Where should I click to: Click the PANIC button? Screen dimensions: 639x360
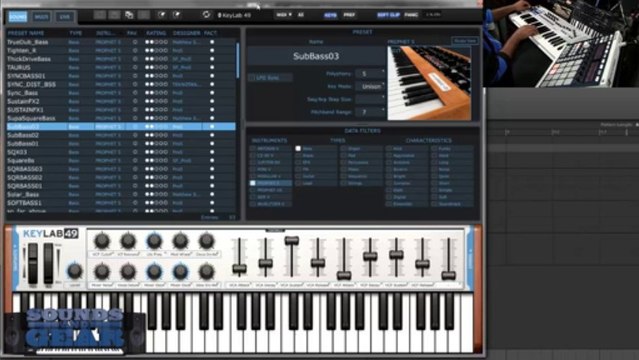411,15
